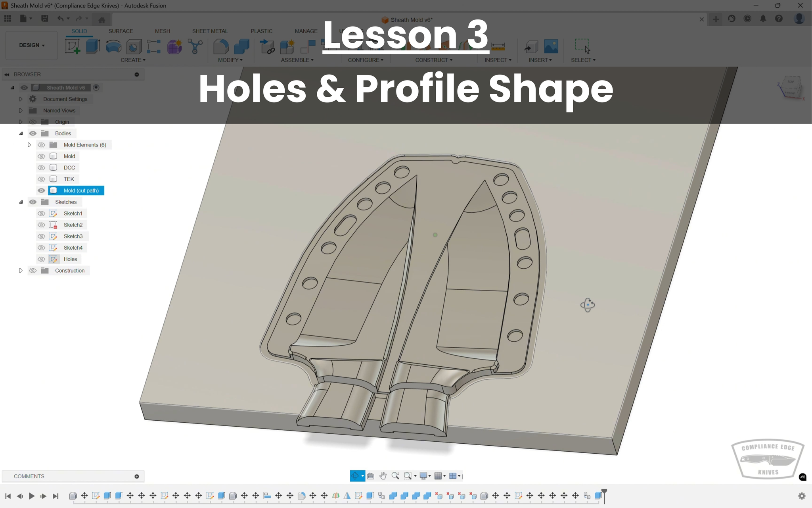Open the DESIGN workspace dropdown

click(x=32, y=45)
